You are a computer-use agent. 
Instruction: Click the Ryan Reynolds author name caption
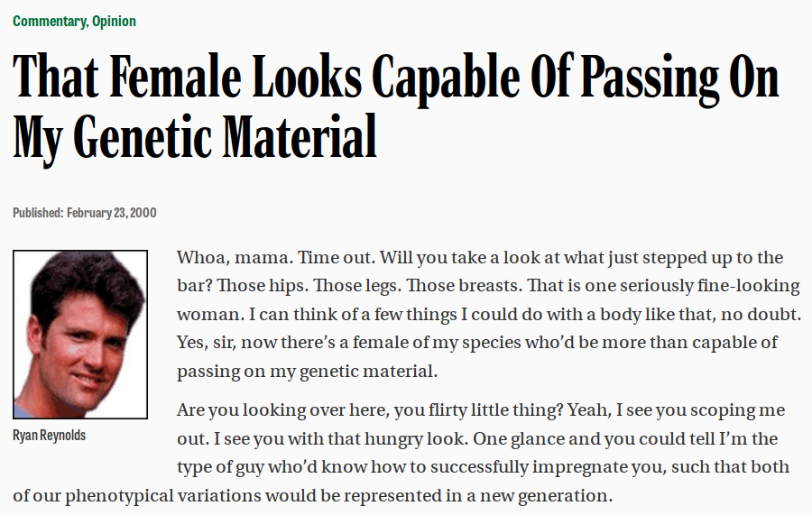coord(50,436)
